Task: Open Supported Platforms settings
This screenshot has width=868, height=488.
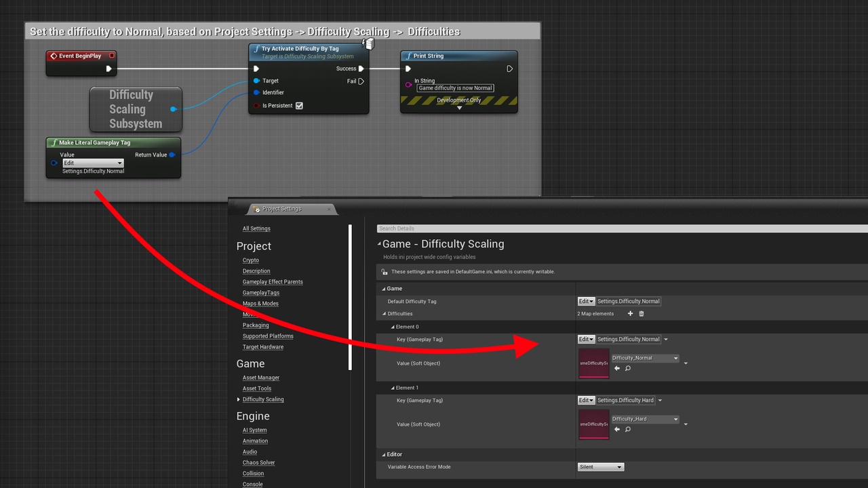Action: [x=268, y=336]
